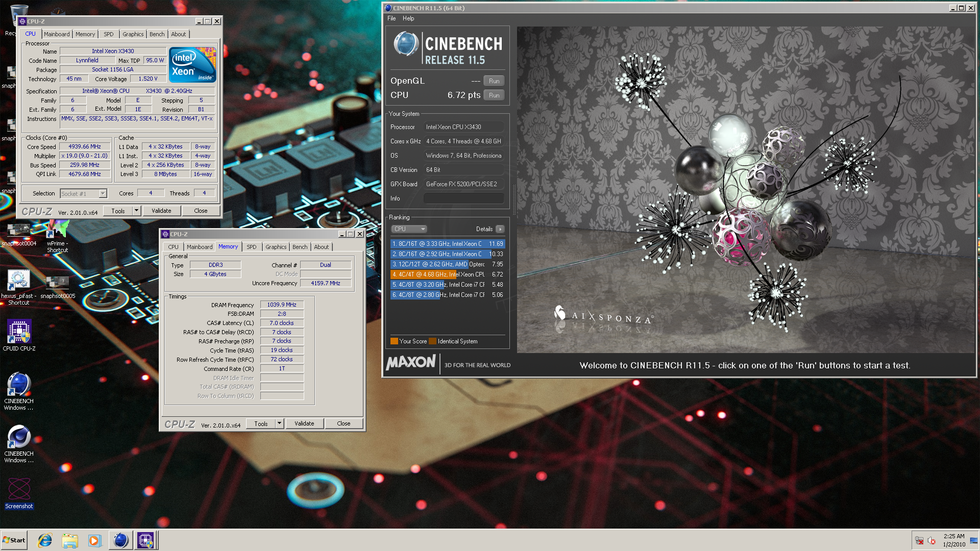Click the network status tray icon
Screen dimensions: 980x551
tap(919, 541)
